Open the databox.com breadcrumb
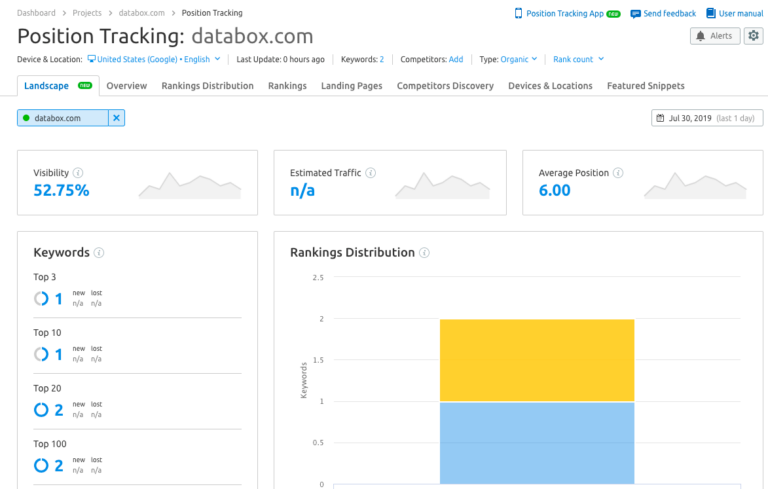768x489 pixels. tap(142, 13)
